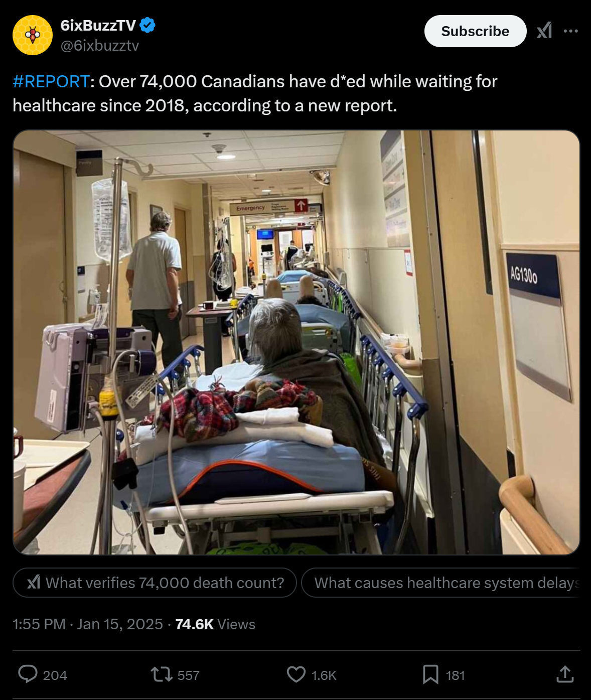Subscribe to 6ixBuzzTV
This screenshot has height=700, width=591.
(x=475, y=31)
